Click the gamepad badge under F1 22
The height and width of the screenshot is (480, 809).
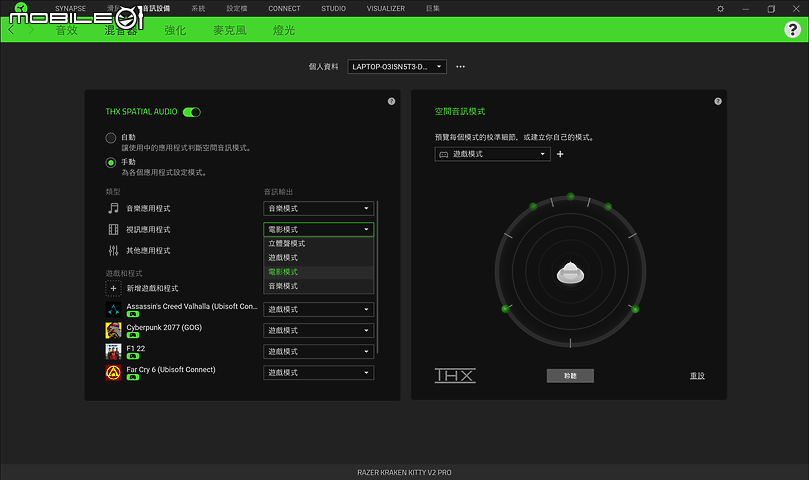[133, 356]
